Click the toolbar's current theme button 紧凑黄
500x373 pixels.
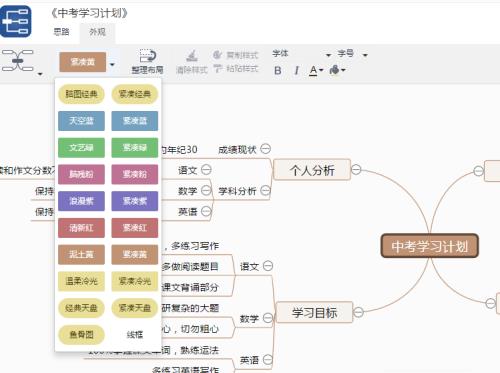pos(83,62)
